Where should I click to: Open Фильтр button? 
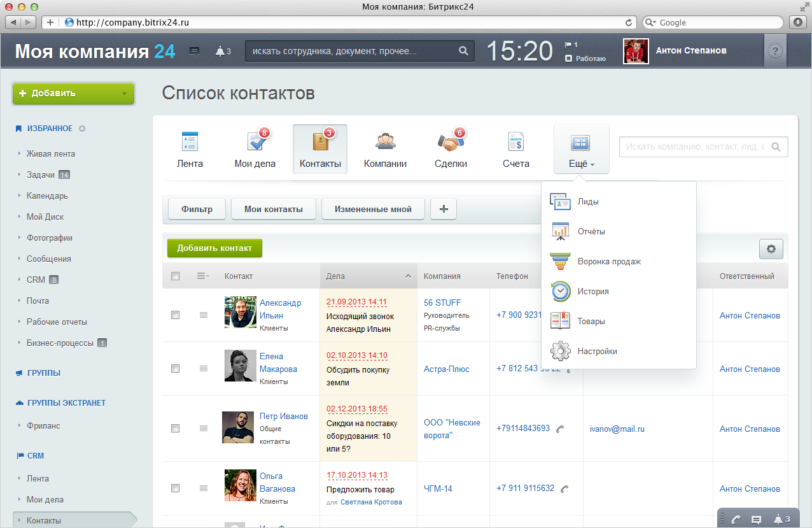point(197,209)
